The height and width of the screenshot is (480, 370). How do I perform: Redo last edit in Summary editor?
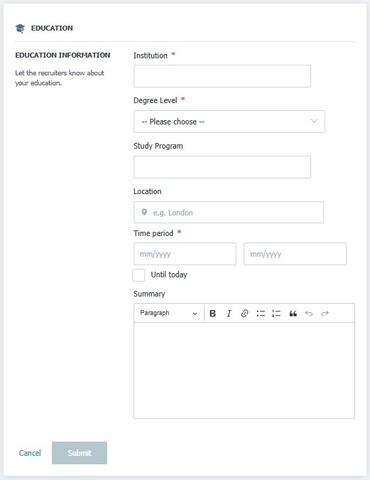tap(325, 313)
